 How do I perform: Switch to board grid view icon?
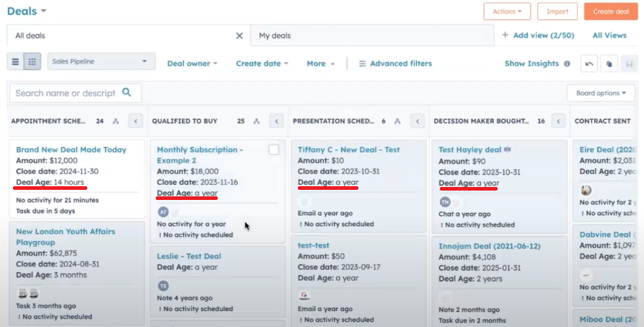pyautogui.click(x=32, y=62)
